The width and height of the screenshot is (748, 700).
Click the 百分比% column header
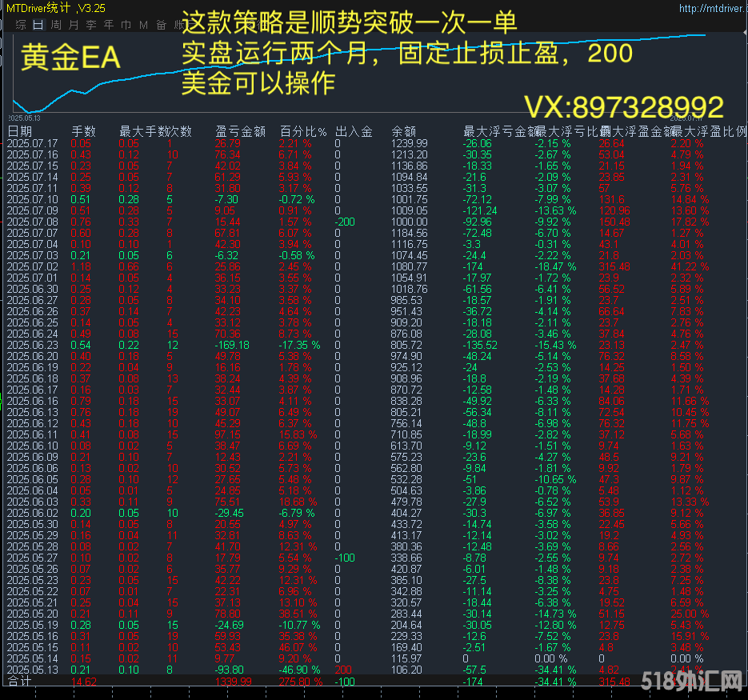pos(303,131)
